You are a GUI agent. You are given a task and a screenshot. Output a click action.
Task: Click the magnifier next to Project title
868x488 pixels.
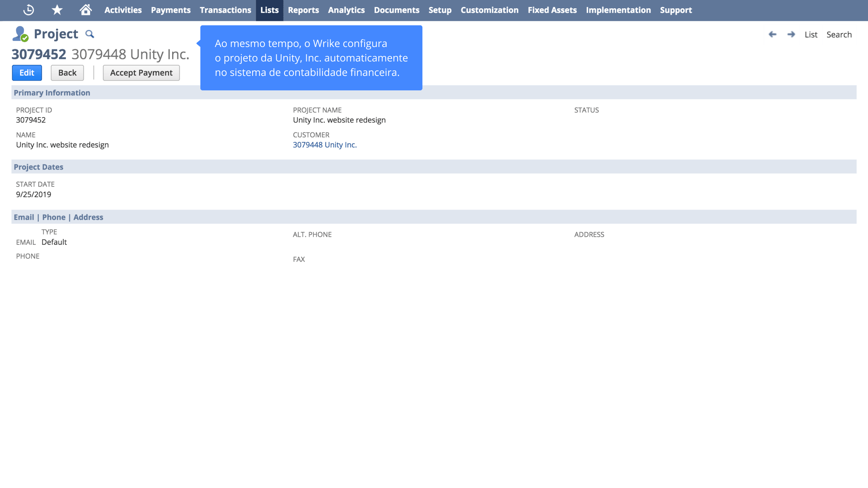(90, 34)
